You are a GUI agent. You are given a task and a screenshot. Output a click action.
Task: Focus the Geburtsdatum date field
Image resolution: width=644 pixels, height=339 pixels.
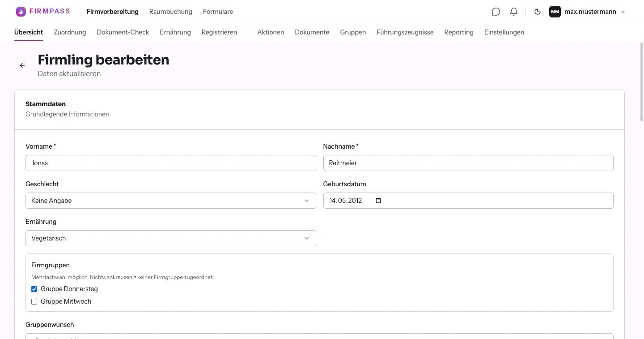(468, 201)
